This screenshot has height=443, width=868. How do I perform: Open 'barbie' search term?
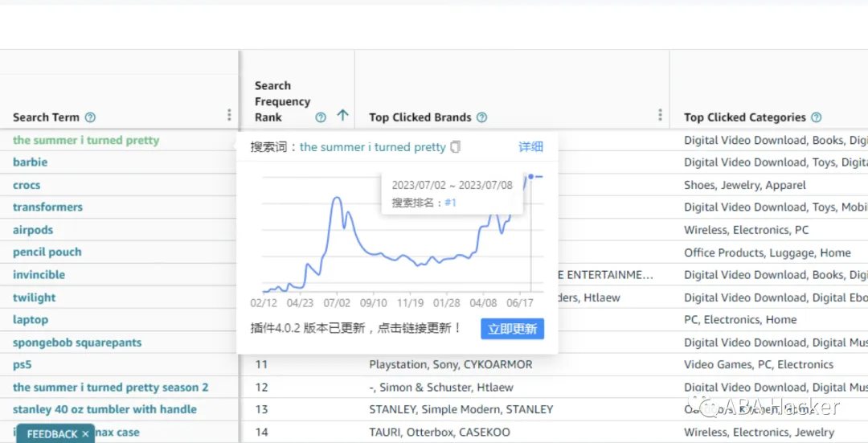tap(30, 162)
